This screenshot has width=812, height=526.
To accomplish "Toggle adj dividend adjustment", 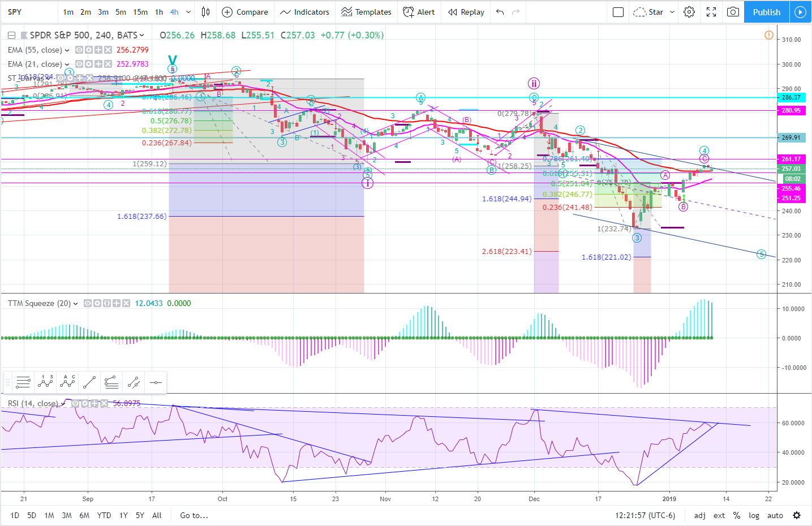I will click(x=700, y=515).
